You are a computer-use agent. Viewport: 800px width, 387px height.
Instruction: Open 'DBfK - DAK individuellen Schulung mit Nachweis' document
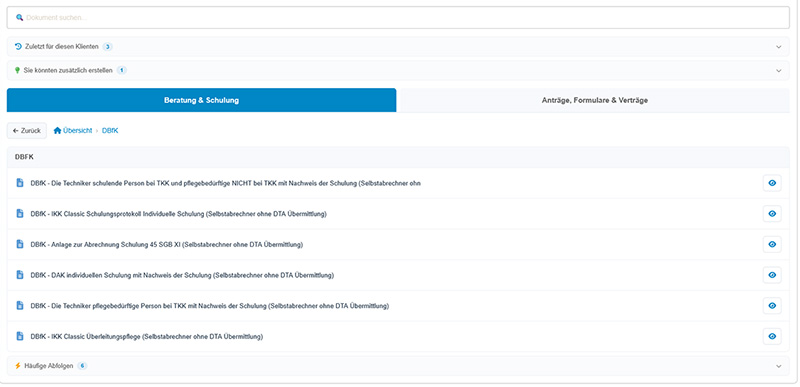pyautogui.click(x=182, y=275)
